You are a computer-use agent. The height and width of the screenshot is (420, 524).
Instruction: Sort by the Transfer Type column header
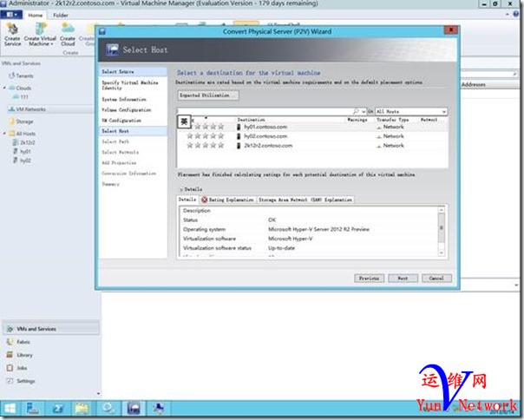393,120
